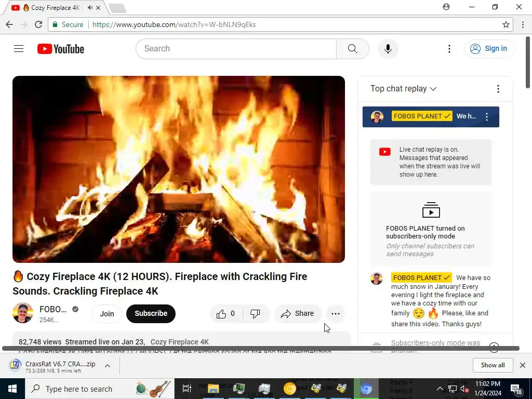532x399 pixels.
Task: Click the magnifier search button
Action: [x=353, y=48]
